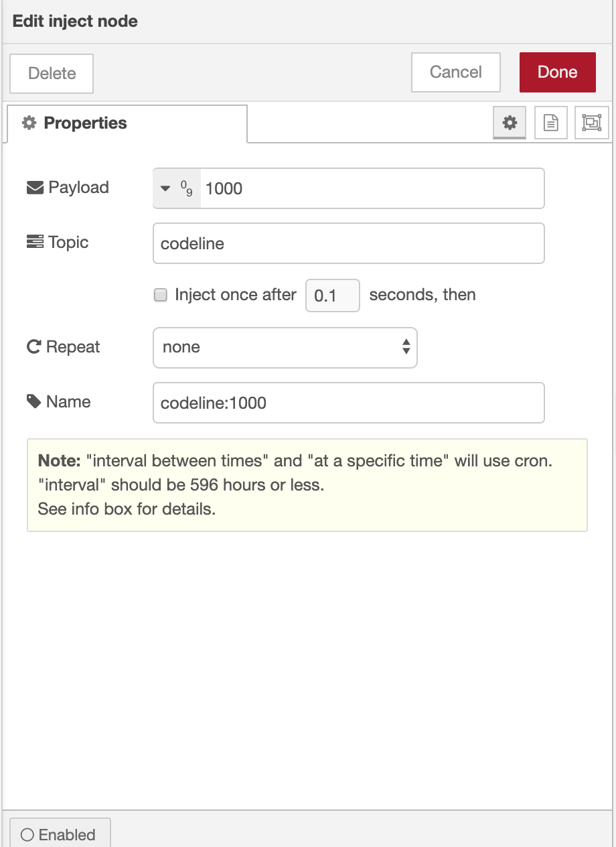The image size is (616, 847).
Task: Click the inject delay seconds field
Action: (x=332, y=296)
